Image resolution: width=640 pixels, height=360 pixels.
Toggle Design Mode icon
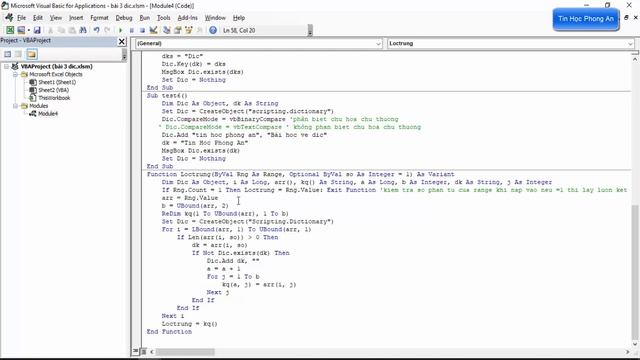[x=153, y=30]
